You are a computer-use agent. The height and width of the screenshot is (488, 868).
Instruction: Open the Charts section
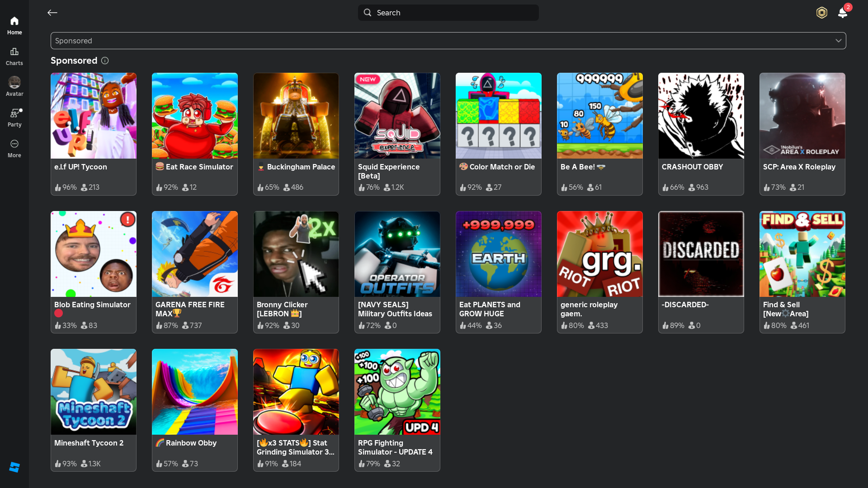[x=14, y=56]
